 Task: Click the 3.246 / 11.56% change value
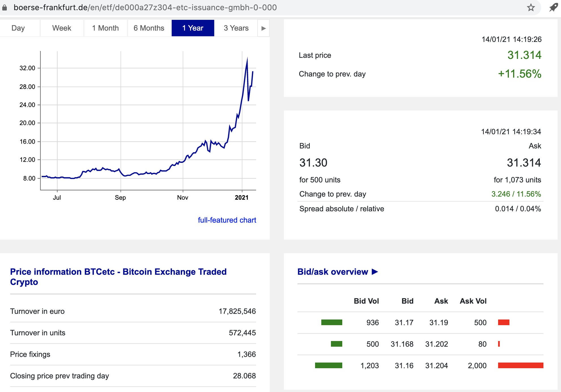[516, 194]
